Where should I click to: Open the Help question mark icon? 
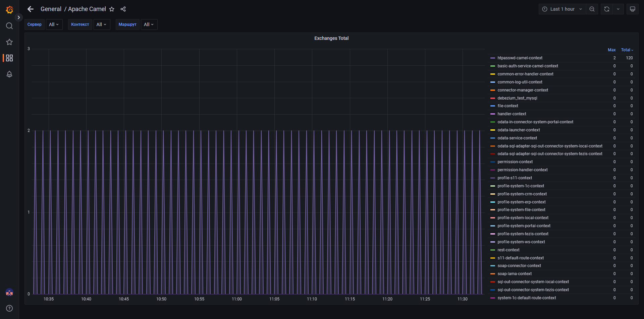coord(9,308)
